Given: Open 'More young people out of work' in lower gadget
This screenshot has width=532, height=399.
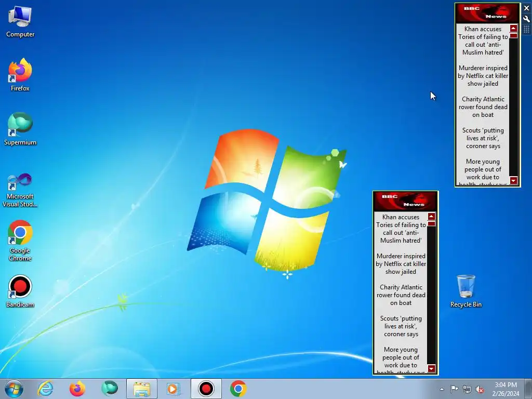Looking at the screenshot, I should [401, 360].
